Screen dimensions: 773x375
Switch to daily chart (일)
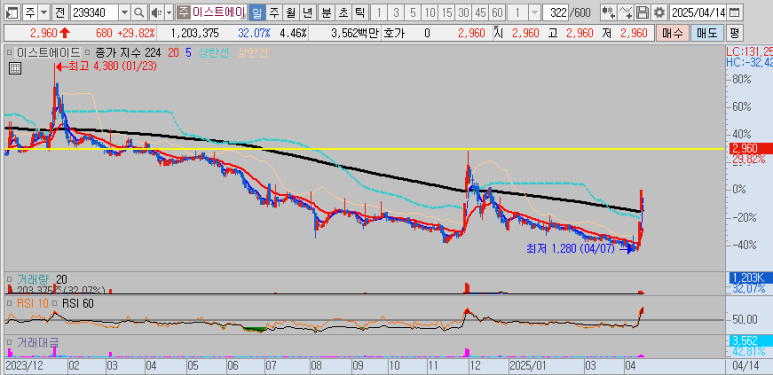[256, 12]
